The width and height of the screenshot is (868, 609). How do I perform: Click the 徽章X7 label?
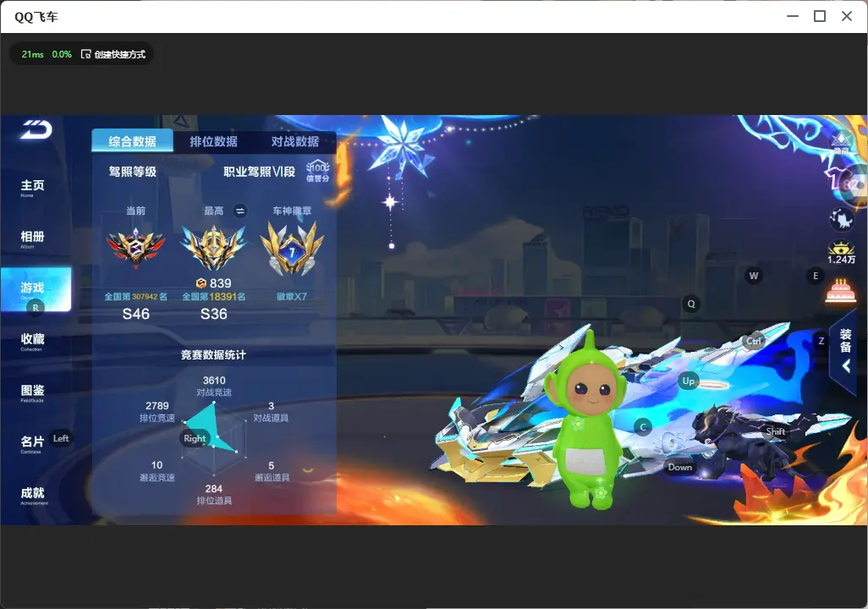[292, 297]
